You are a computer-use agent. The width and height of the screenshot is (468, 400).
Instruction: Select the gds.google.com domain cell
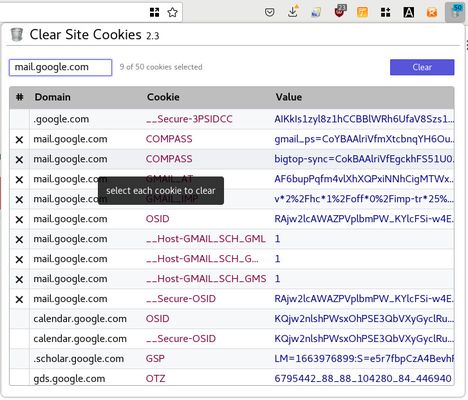point(69,379)
